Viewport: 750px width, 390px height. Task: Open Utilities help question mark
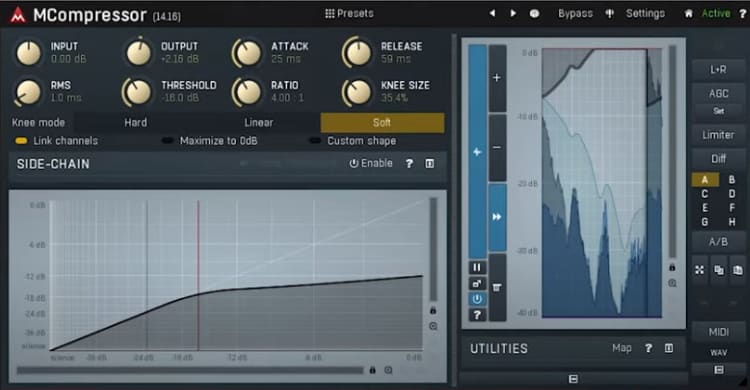click(x=648, y=348)
